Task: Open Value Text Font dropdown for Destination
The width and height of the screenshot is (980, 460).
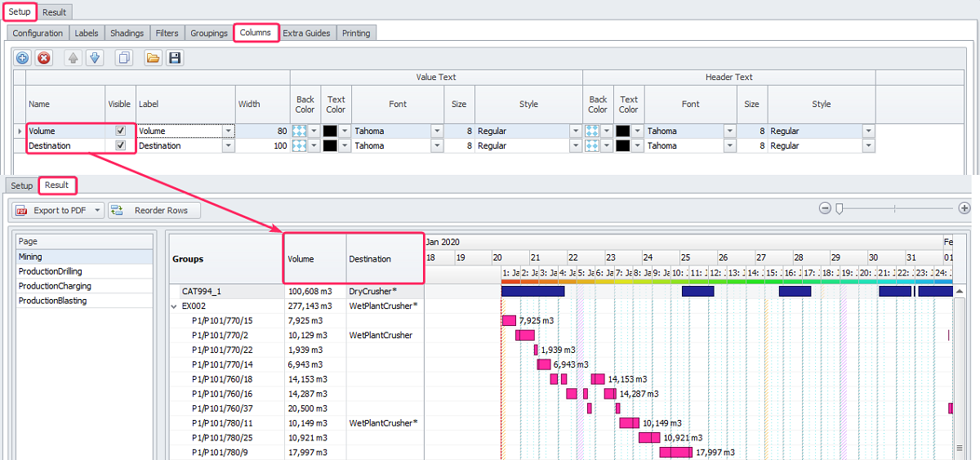Action: [x=437, y=145]
